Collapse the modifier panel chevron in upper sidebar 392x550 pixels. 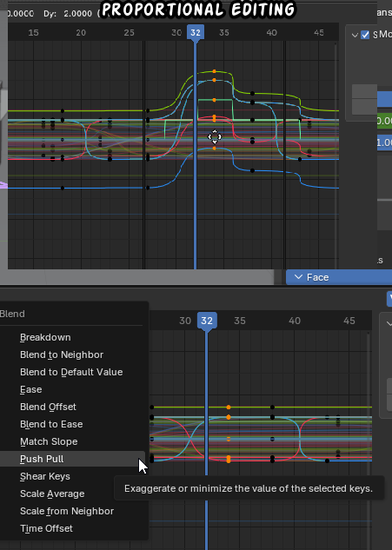355,35
